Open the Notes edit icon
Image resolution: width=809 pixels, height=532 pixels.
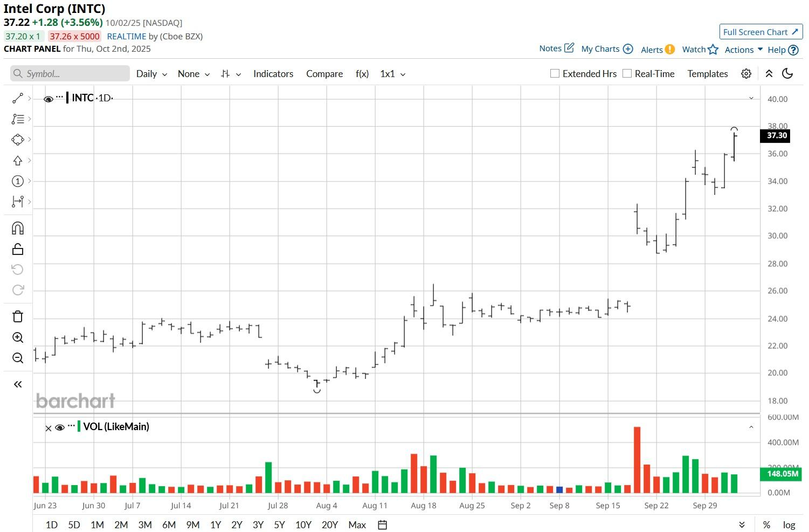[x=569, y=48]
